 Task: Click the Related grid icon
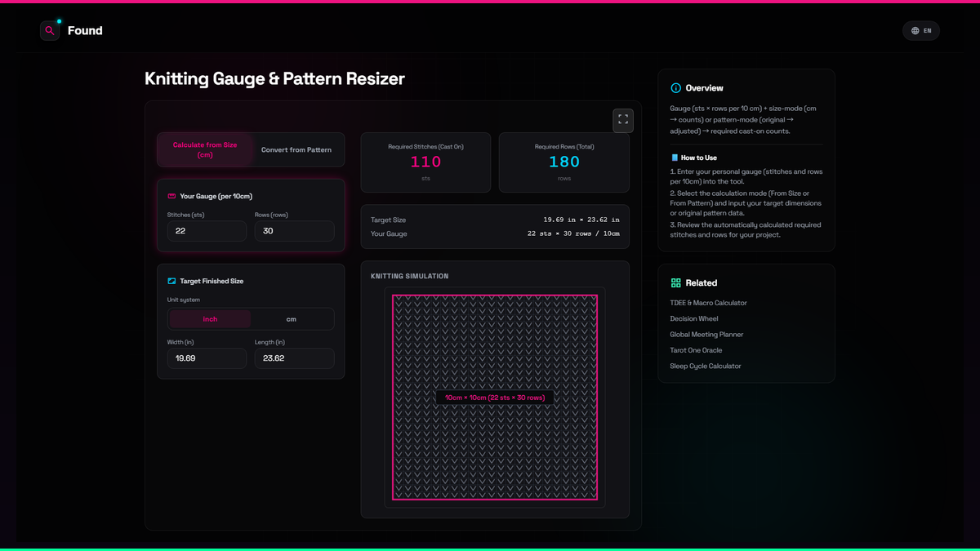click(x=675, y=283)
